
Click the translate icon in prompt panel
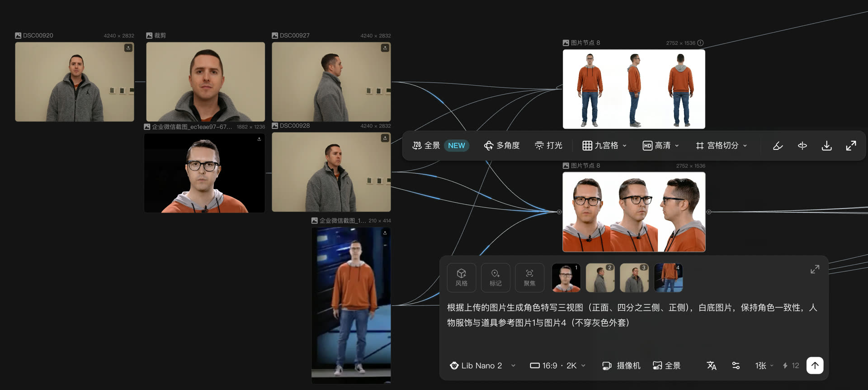coord(712,366)
